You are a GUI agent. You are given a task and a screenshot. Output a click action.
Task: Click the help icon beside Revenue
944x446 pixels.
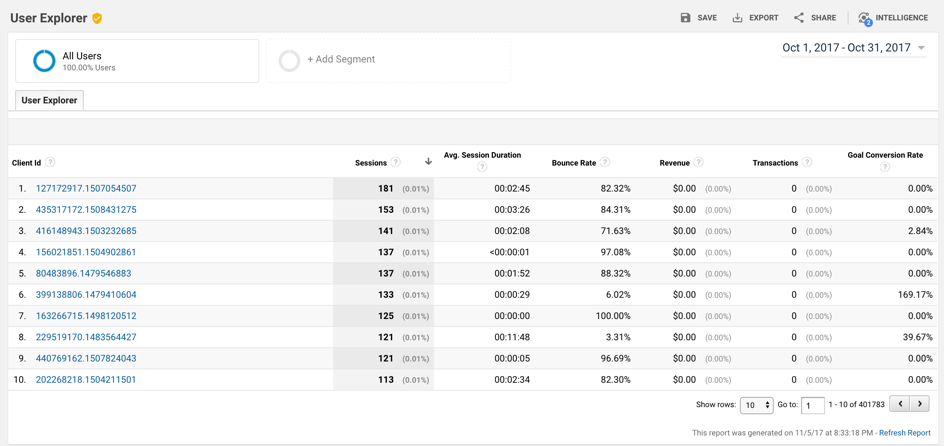tap(698, 163)
